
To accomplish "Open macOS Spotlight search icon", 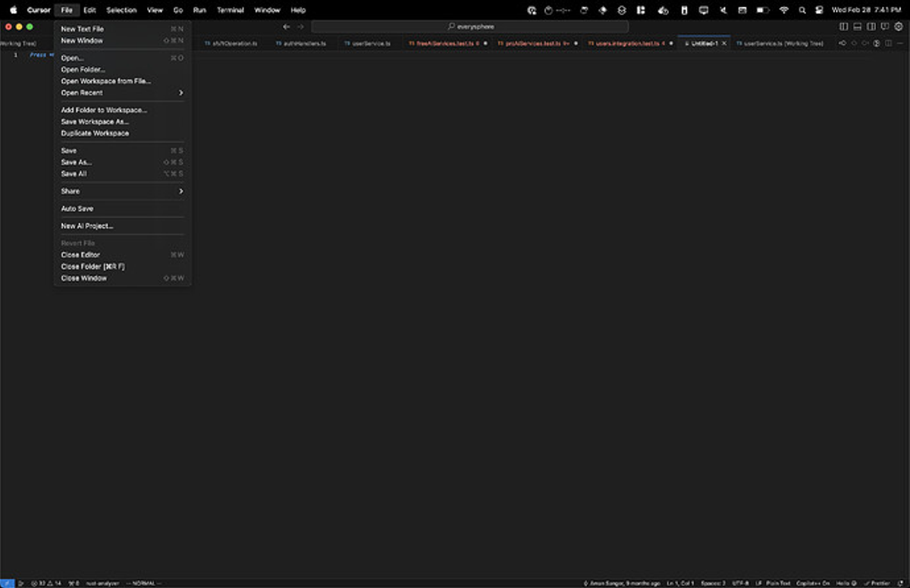I will click(x=802, y=10).
